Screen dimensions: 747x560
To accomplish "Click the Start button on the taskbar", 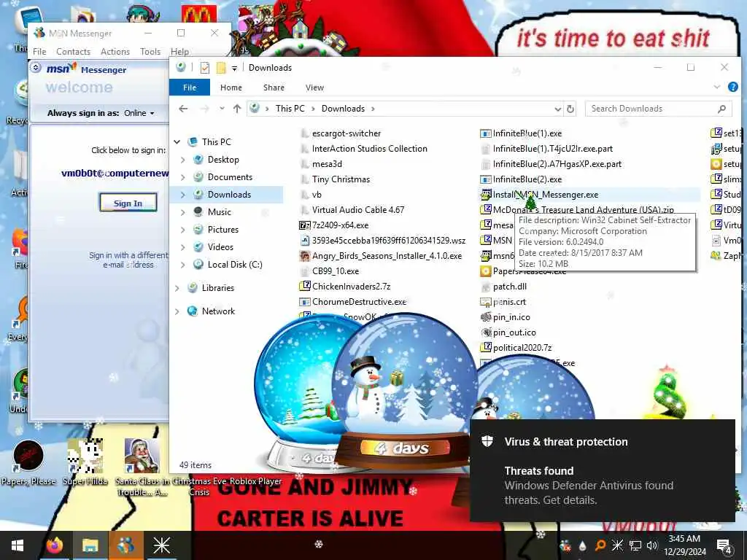I will 18,545.
